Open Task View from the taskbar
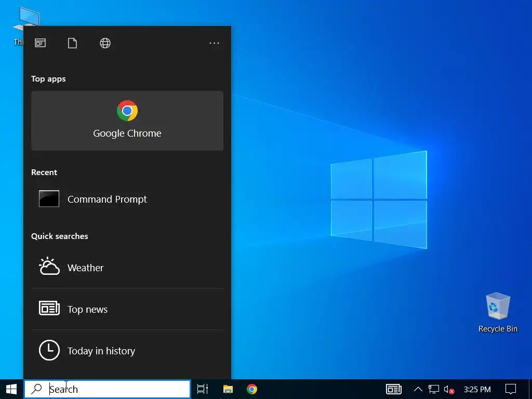 203,389
